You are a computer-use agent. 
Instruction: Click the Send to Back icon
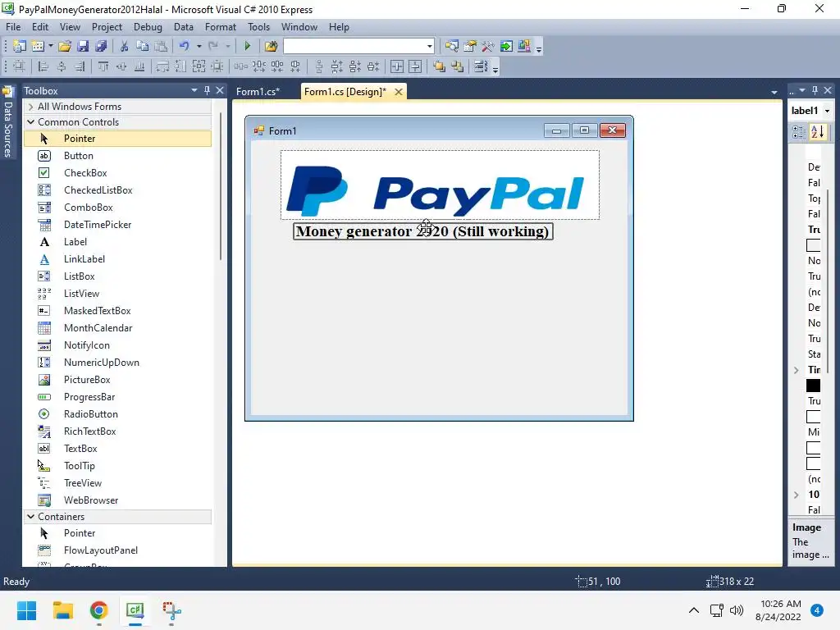point(458,66)
